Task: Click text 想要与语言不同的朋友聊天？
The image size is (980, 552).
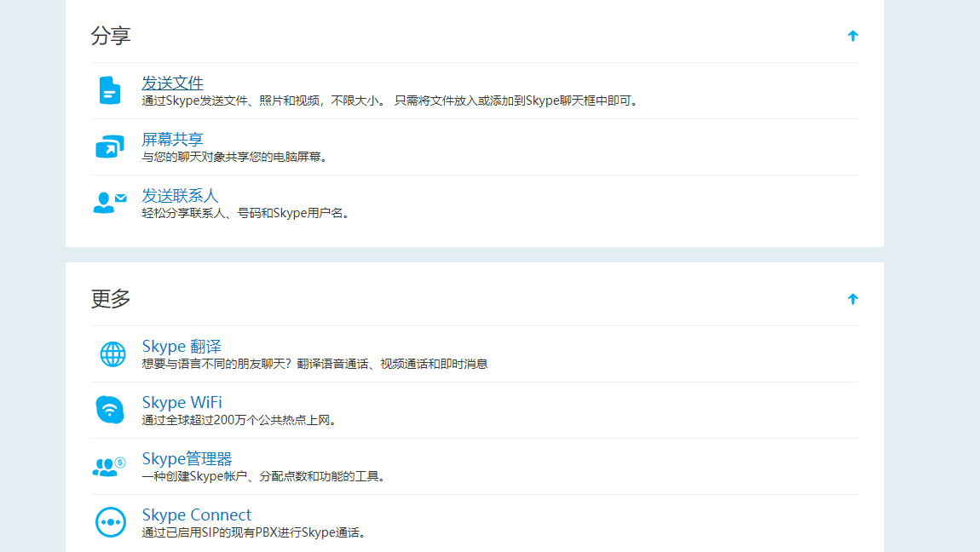Action: pyautogui.click(x=216, y=364)
